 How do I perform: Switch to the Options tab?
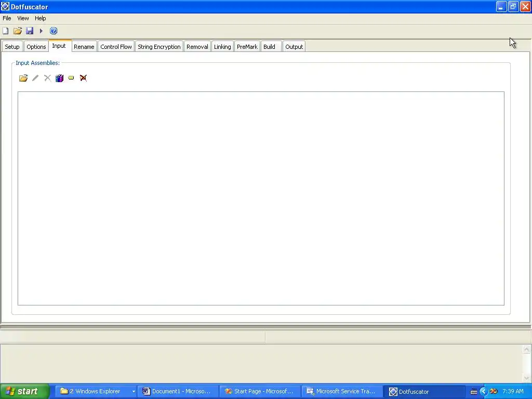[36, 47]
